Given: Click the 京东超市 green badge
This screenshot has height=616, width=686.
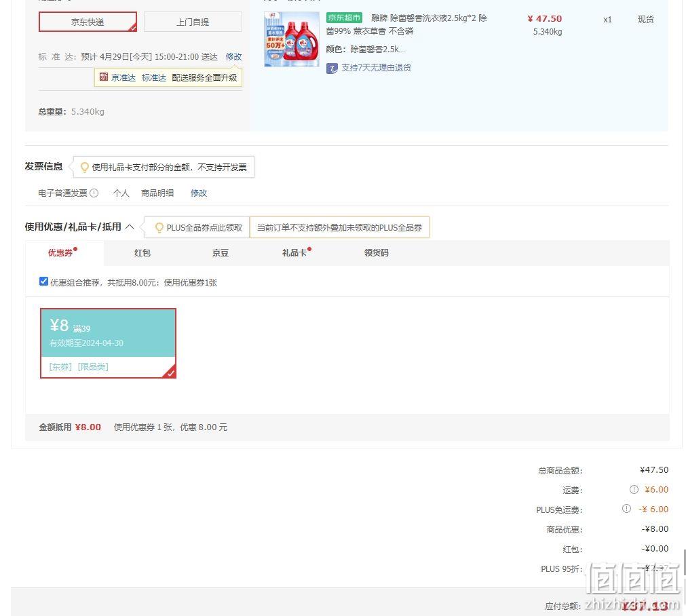Looking at the screenshot, I should tap(344, 18).
